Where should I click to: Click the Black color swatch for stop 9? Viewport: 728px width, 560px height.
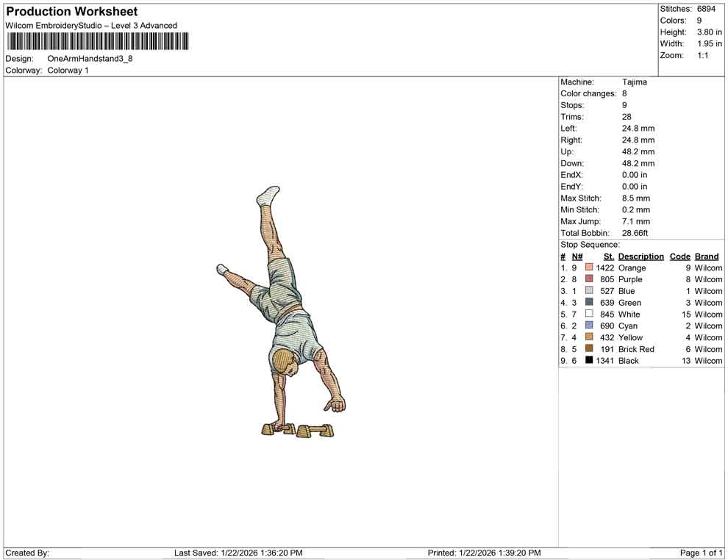pyautogui.click(x=588, y=360)
